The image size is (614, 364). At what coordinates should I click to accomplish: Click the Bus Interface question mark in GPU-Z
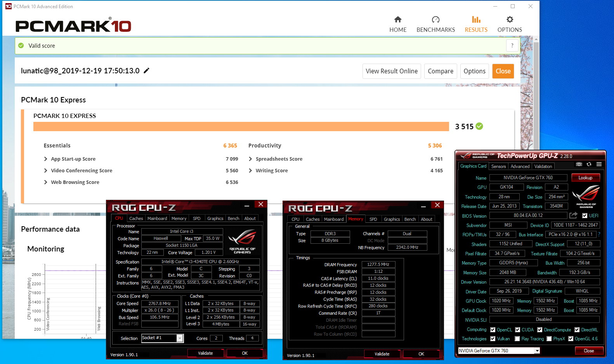click(599, 234)
